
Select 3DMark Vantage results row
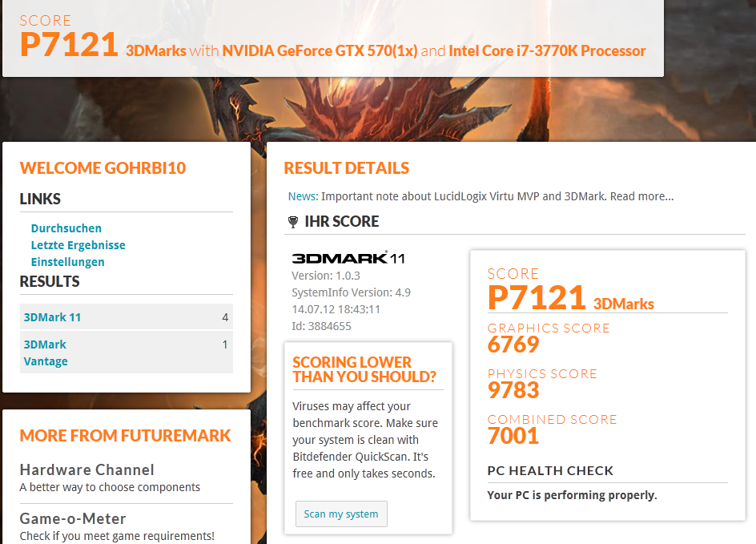pos(127,352)
